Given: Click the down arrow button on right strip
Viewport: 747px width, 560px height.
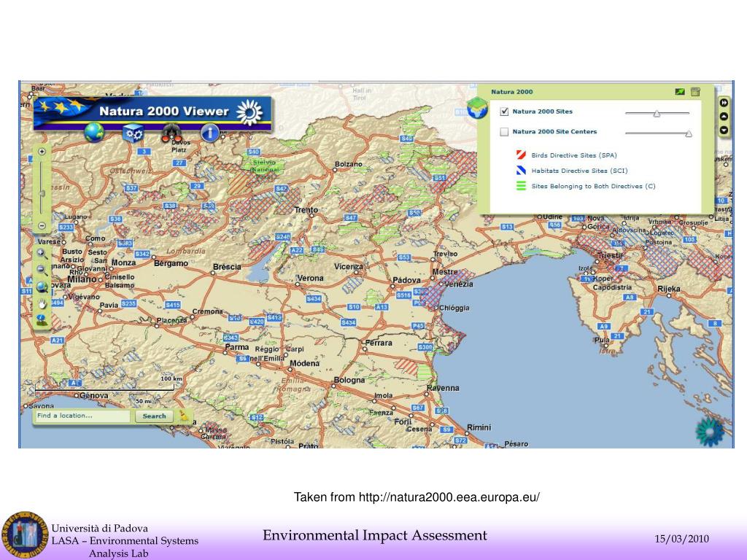Looking at the screenshot, I should (724, 130).
